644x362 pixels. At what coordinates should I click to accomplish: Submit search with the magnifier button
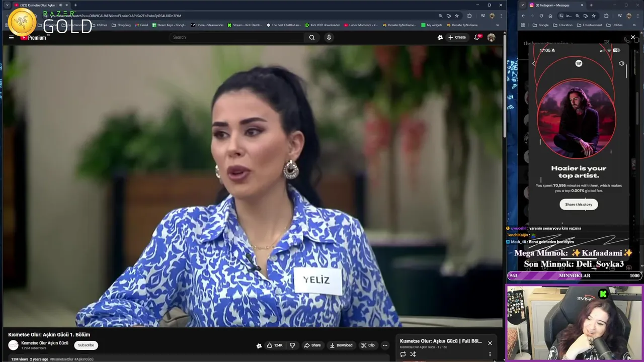312,37
